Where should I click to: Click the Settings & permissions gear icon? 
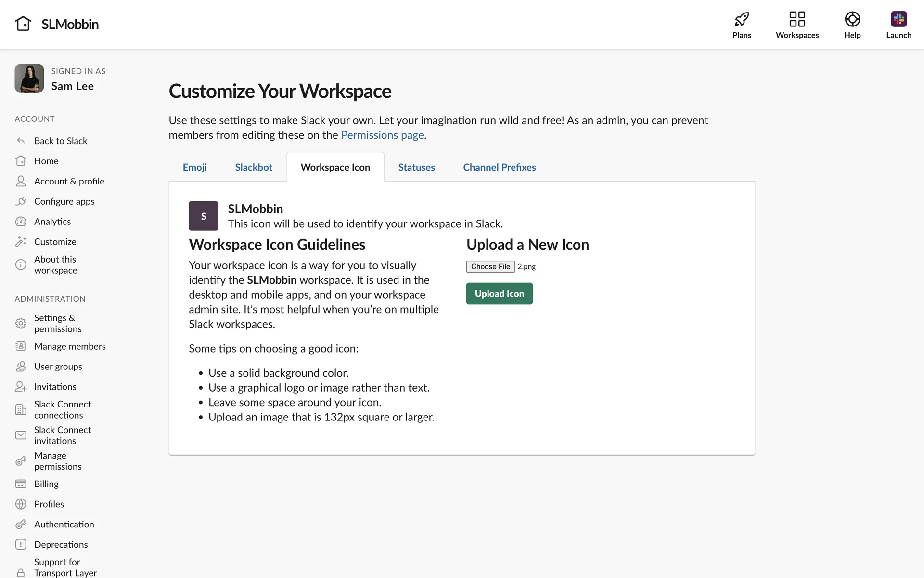21,323
